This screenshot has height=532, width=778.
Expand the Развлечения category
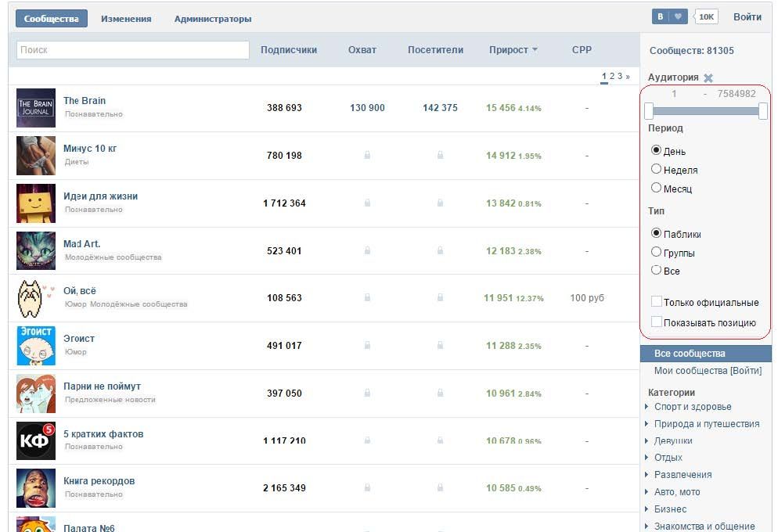(x=647, y=474)
